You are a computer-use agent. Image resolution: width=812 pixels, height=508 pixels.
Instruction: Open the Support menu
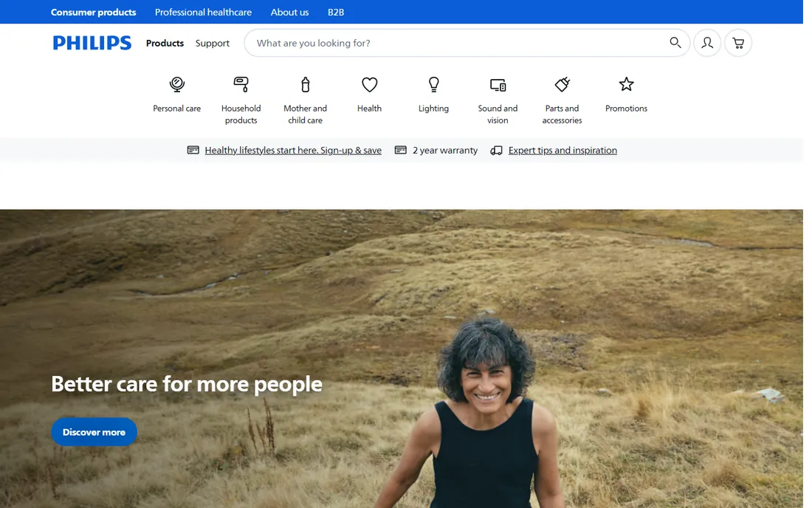213,43
